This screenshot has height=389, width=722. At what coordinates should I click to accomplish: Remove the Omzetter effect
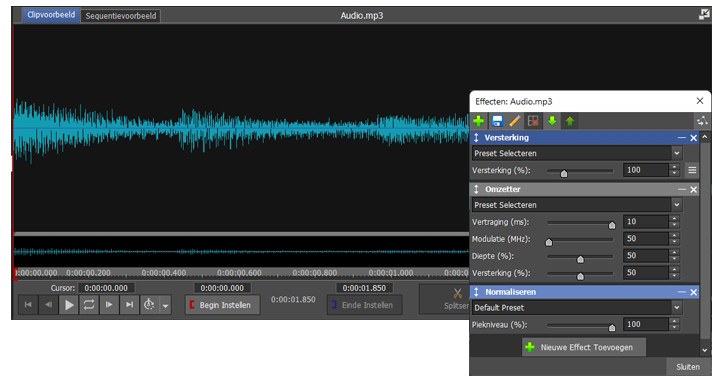[693, 189]
